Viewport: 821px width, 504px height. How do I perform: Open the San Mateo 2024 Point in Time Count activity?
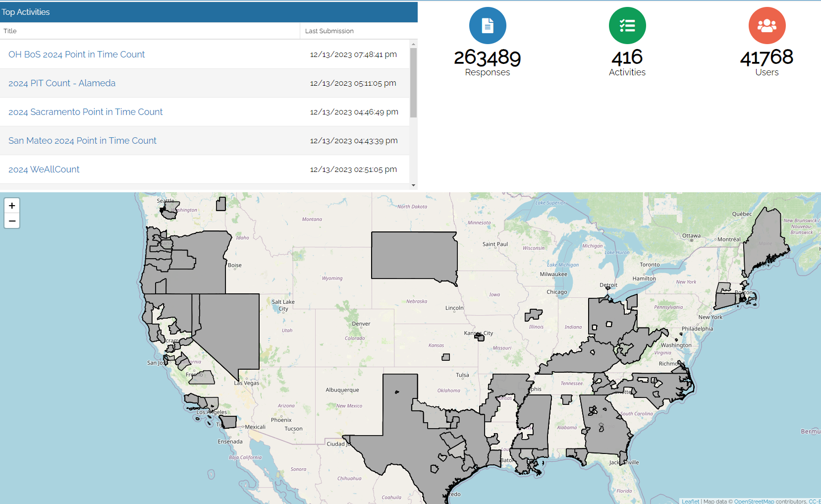click(x=82, y=140)
